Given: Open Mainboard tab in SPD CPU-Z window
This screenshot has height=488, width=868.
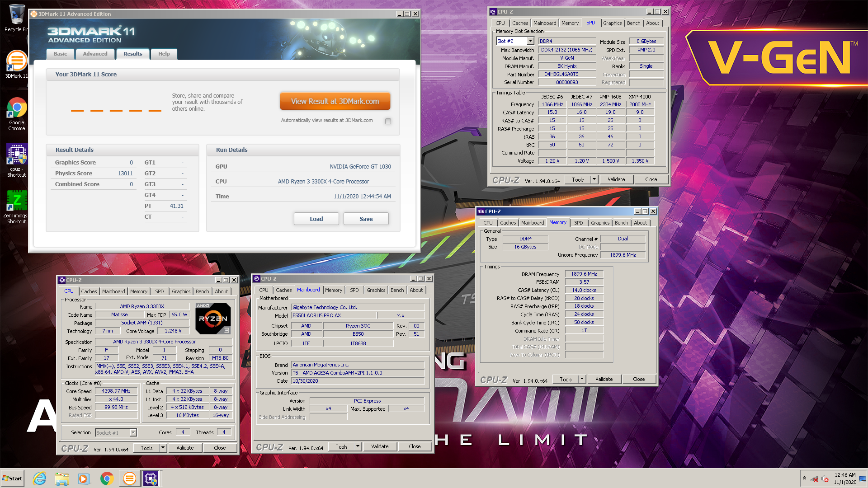Looking at the screenshot, I should click(545, 23).
